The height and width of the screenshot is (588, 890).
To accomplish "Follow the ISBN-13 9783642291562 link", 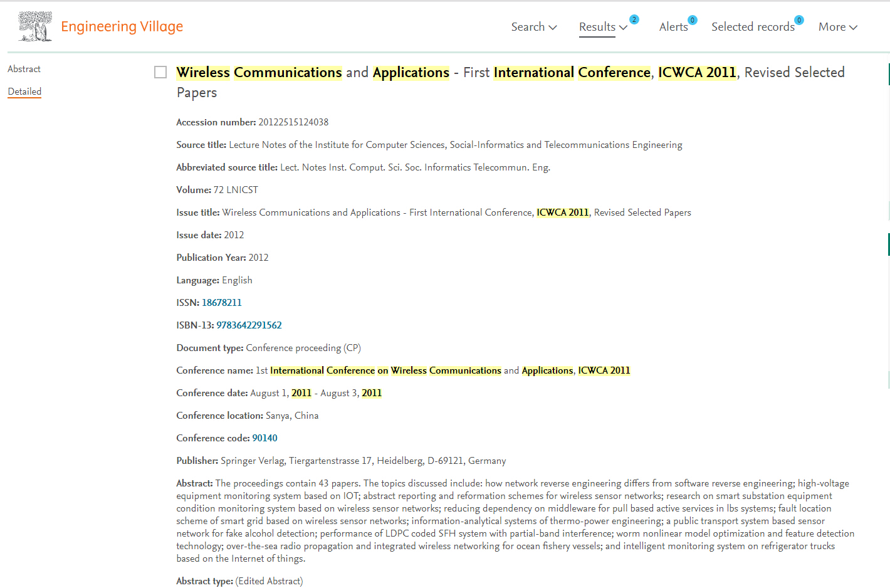I will [249, 325].
